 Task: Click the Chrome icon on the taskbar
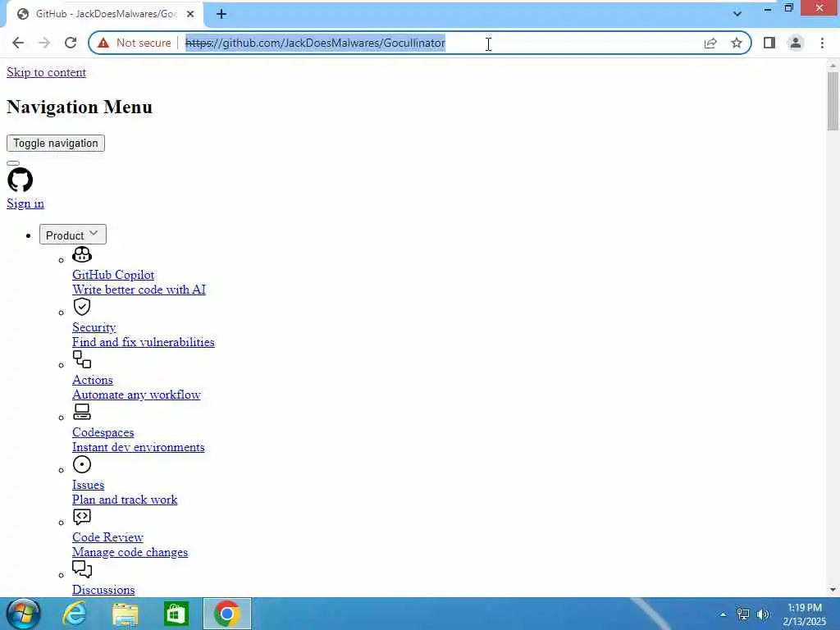click(227, 614)
